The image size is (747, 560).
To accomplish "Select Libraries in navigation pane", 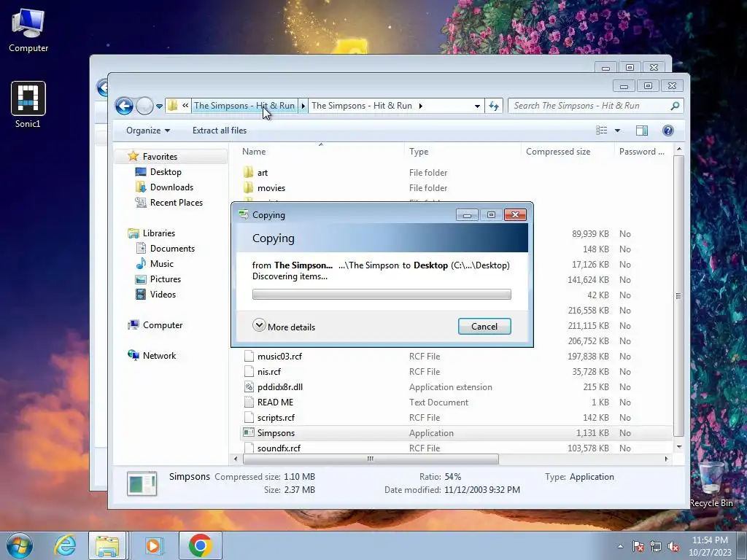I will [x=158, y=233].
